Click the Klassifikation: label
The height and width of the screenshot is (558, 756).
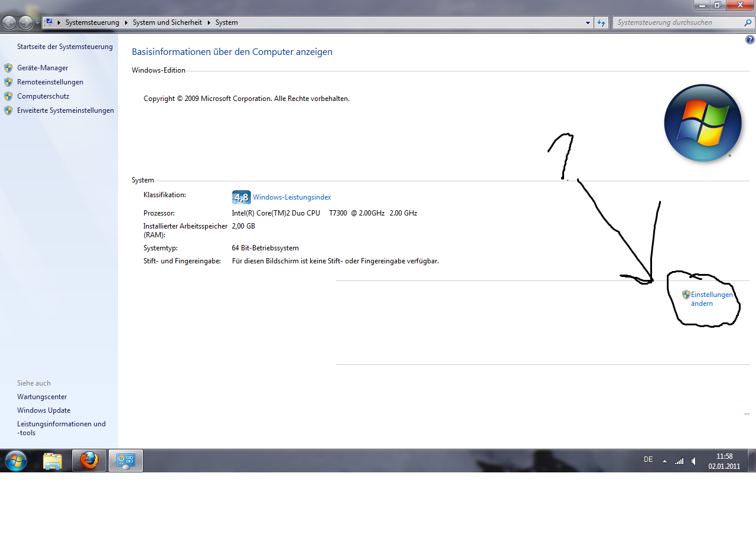(165, 195)
